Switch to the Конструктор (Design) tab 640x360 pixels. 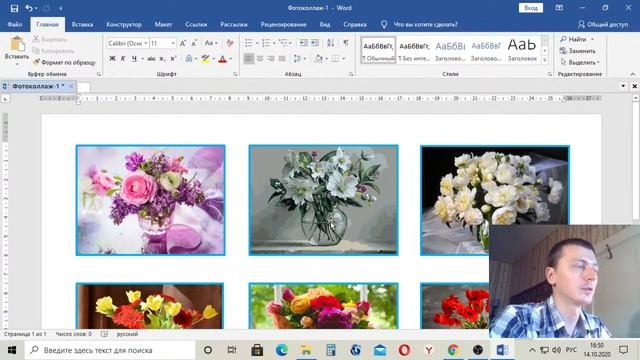pyautogui.click(x=124, y=24)
